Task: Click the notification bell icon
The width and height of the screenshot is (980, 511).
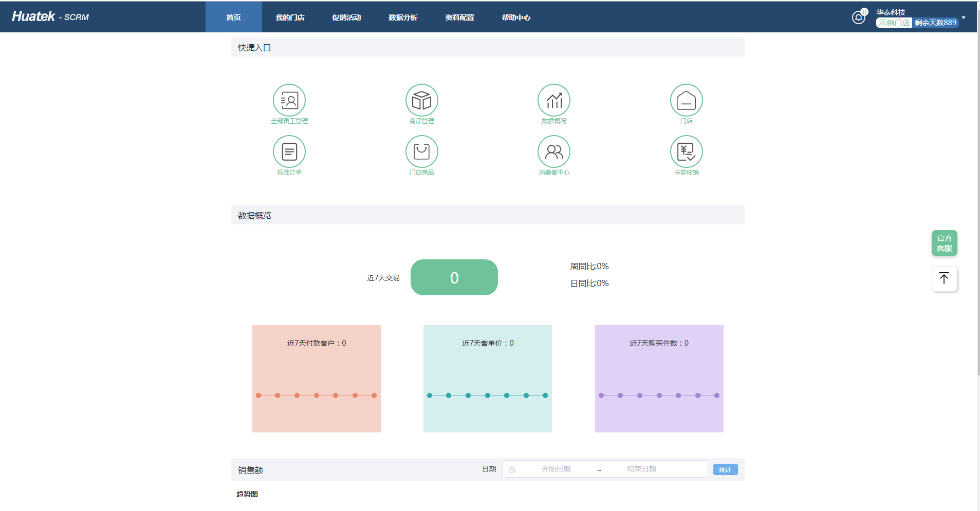Action: [x=858, y=17]
